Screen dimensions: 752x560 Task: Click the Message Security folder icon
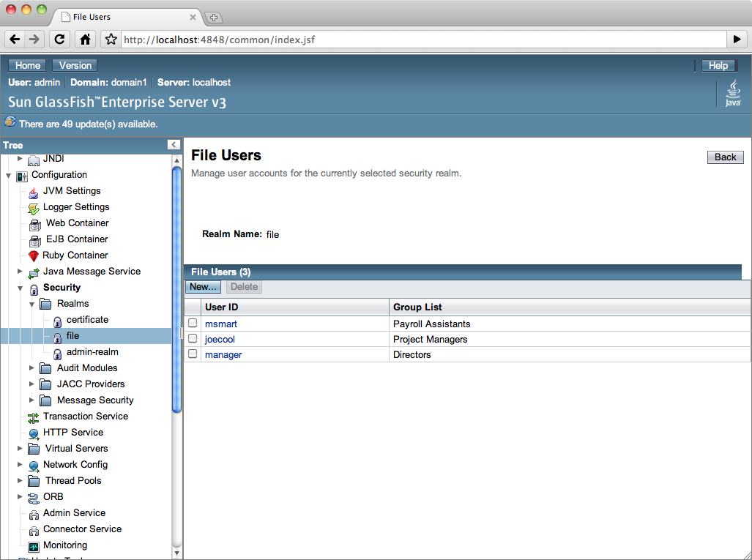coord(45,400)
